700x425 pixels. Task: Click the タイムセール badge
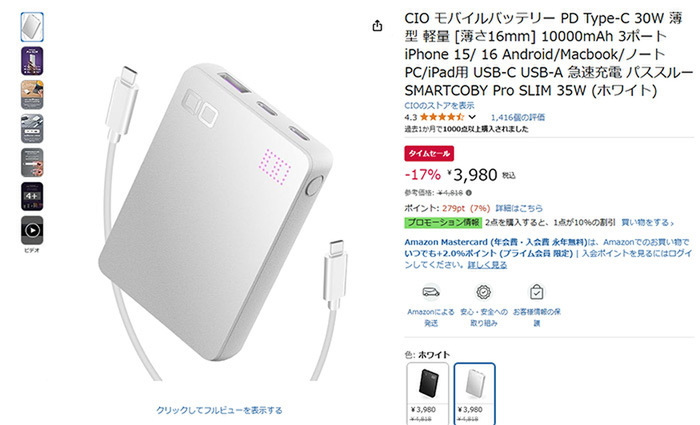pyautogui.click(x=429, y=154)
